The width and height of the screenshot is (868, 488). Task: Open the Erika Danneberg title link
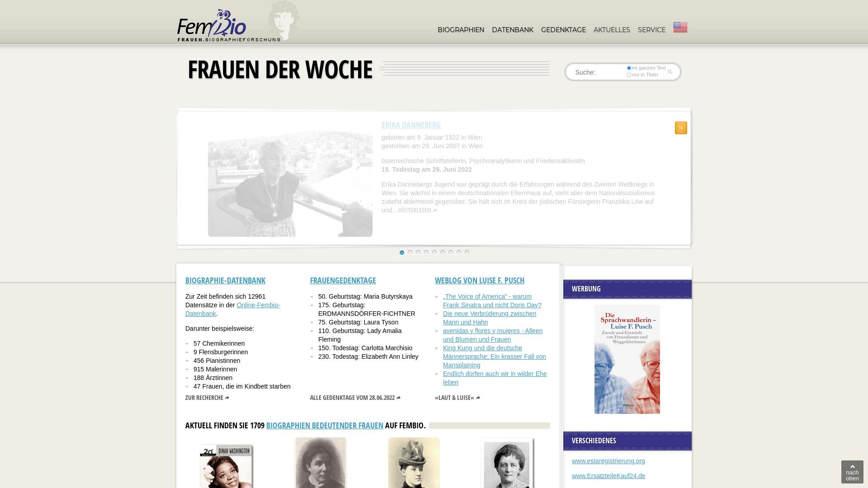pyautogui.click(x=411, y=125)
